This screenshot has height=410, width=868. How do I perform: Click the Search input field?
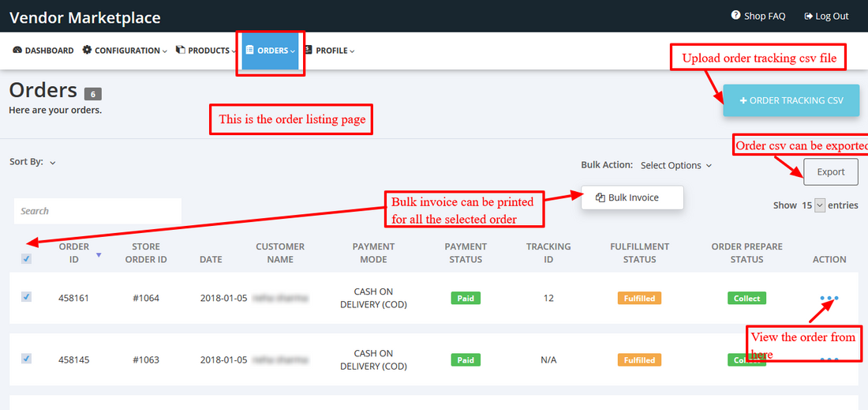point(98,211)
